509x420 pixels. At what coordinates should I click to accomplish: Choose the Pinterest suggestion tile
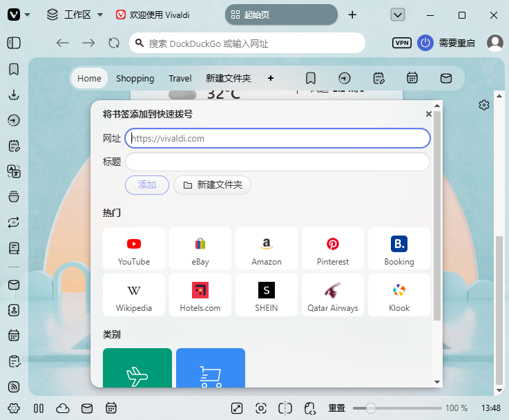pyautogui.click(x=333, y=248)
